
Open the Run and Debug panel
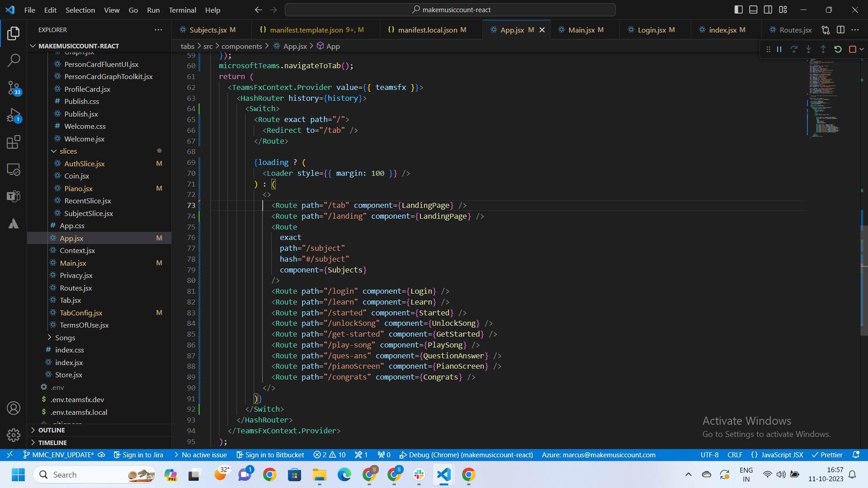tap(14, 116)
